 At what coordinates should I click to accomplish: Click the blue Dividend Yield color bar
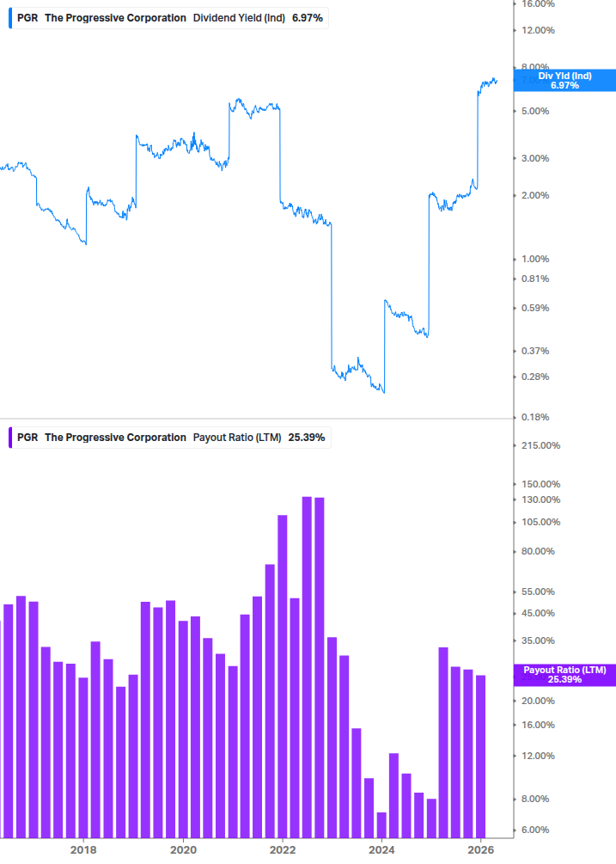10,18
